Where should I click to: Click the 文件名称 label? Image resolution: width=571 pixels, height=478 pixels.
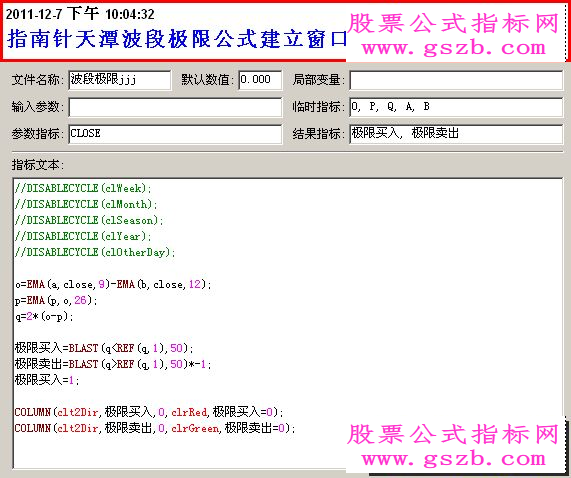38,80
